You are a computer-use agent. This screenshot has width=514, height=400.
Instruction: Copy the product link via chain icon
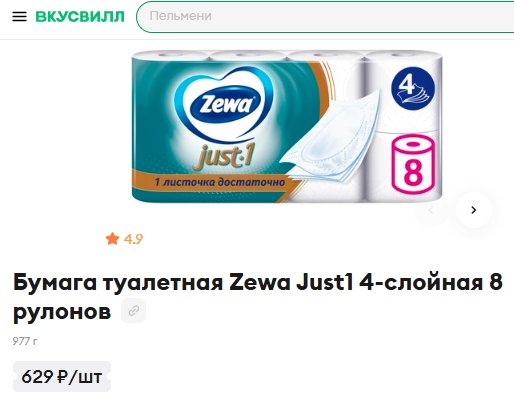(133, 311)
